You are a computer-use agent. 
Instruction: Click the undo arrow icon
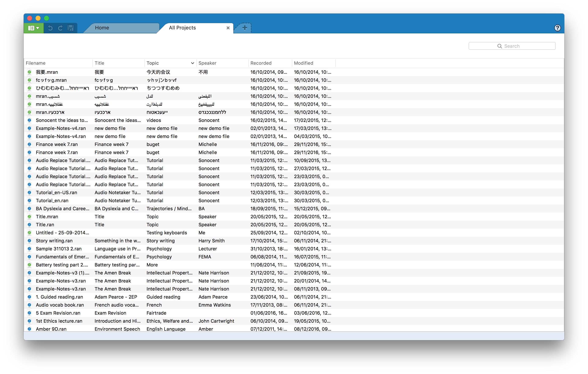pos(50,28)
